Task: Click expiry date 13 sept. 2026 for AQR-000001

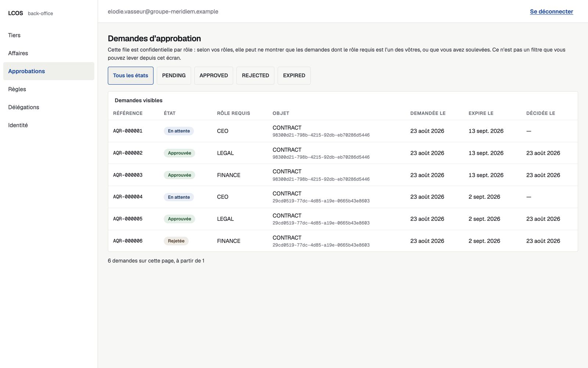Action: (486, 131)
